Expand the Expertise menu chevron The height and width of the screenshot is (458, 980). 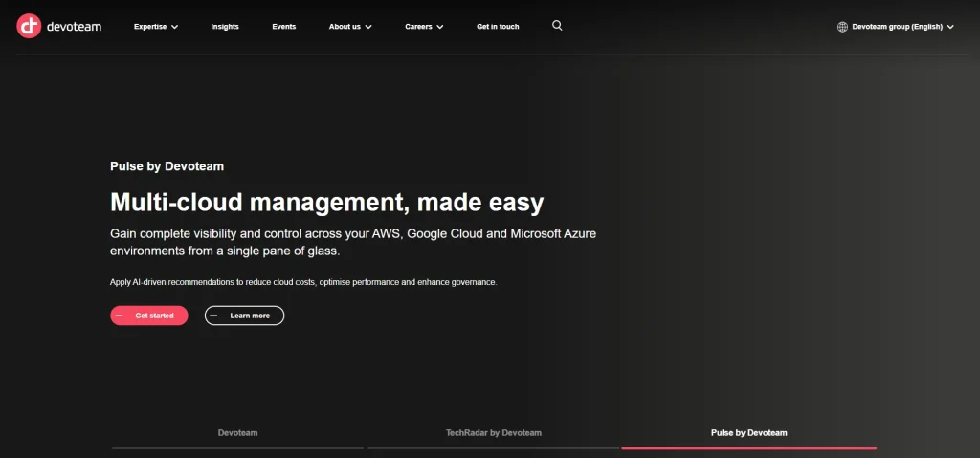point(174,27)
